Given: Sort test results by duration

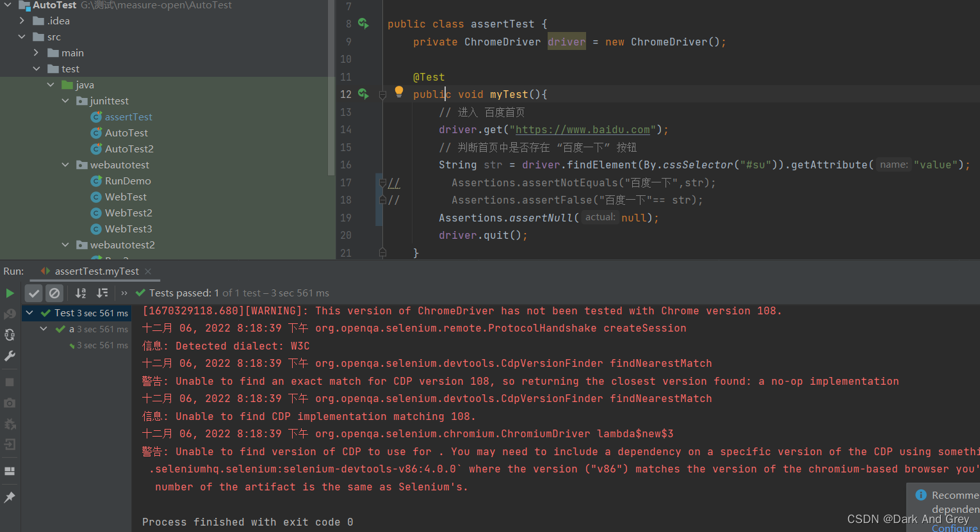Looking at the screenshot, I should pyautogui.click(x=102, y=293).
